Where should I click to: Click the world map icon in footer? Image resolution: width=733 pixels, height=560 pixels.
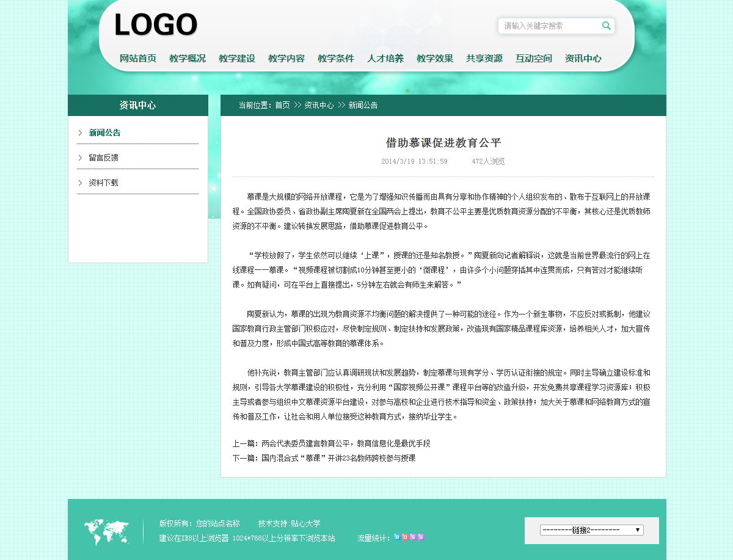tap(107, 532)
